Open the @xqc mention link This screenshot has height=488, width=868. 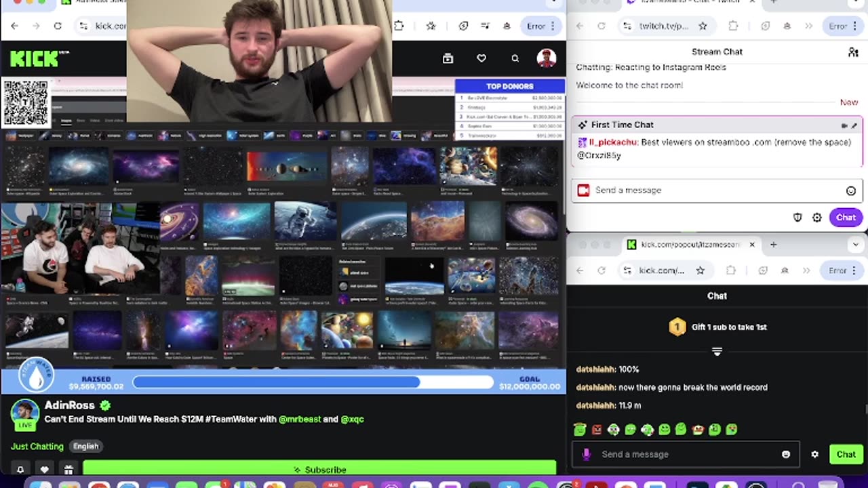click(353, 420)
